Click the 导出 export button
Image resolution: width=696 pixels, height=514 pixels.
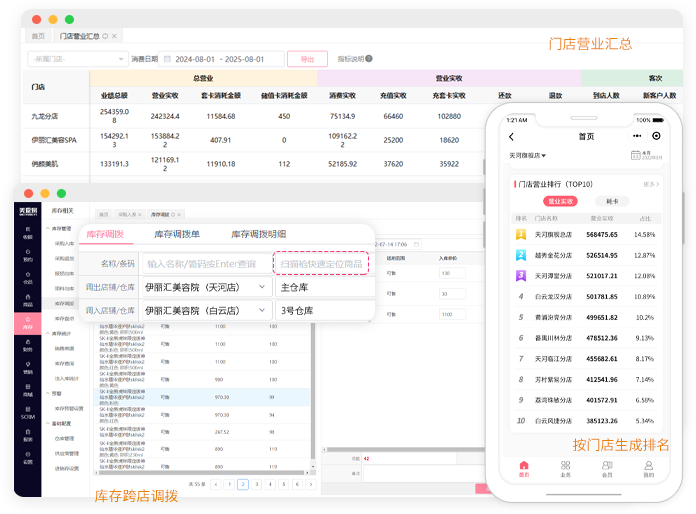308,59
